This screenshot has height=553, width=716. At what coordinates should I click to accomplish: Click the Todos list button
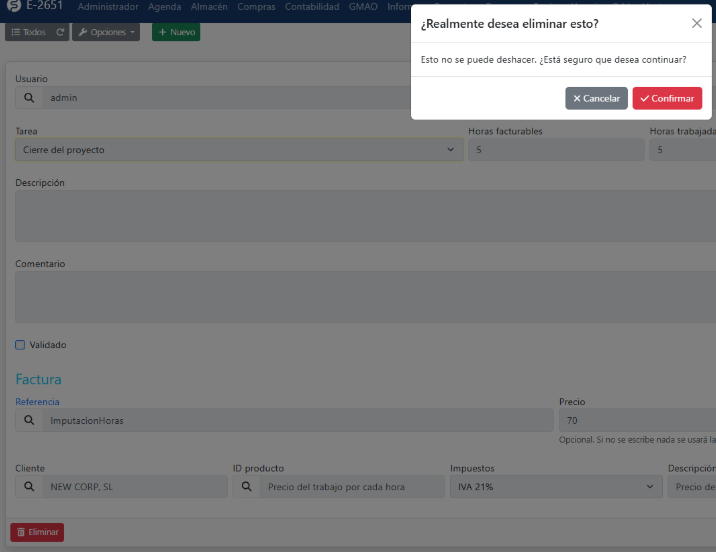coord(28,32)
